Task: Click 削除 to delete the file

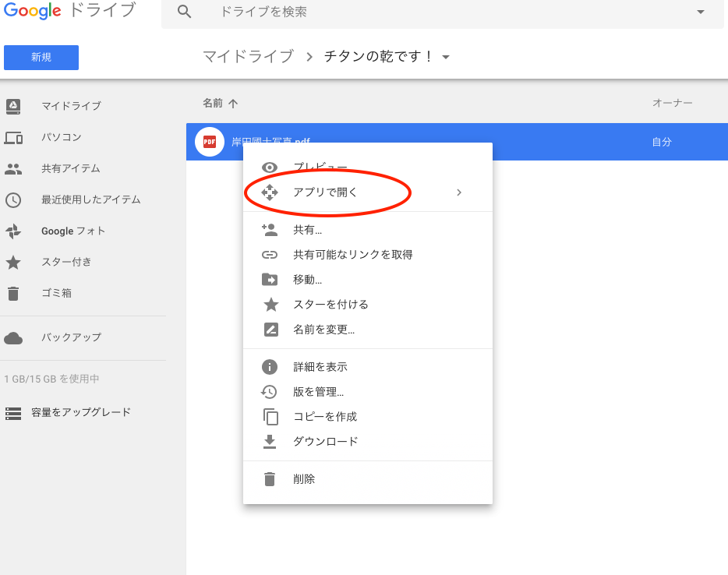Action: (304, 479)
